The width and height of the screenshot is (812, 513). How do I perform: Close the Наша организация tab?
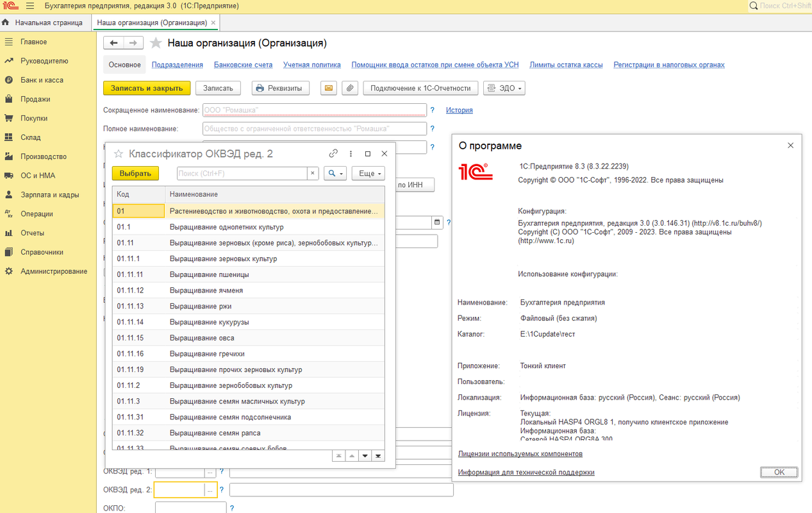pyautogui.click(x=213, y=22)
